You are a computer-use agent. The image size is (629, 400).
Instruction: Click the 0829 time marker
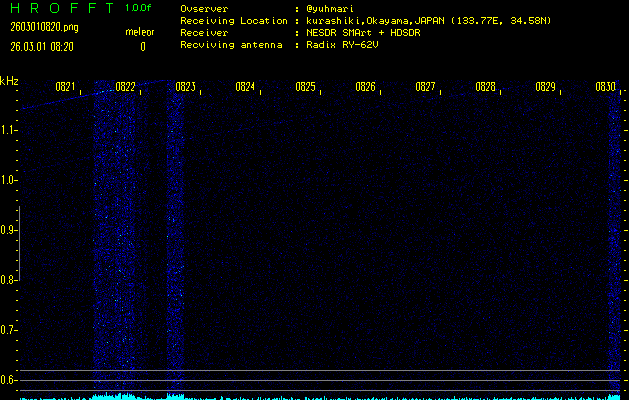545,87
